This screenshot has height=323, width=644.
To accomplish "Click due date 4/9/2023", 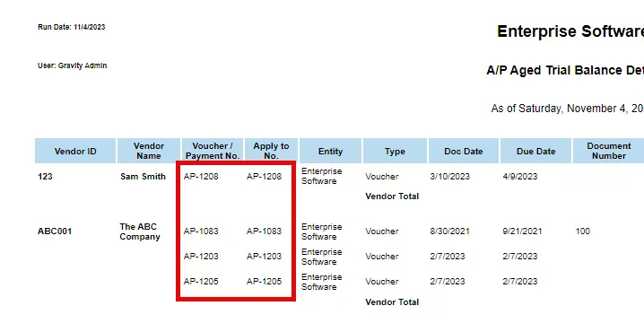I will click(520, 176).
